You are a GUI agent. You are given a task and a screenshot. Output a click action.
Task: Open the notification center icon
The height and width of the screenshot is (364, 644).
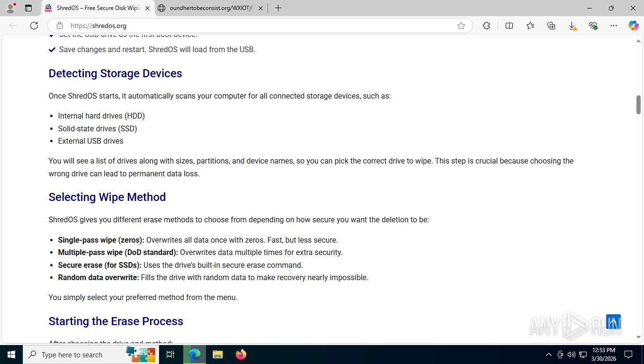click(x=628, y=355)
